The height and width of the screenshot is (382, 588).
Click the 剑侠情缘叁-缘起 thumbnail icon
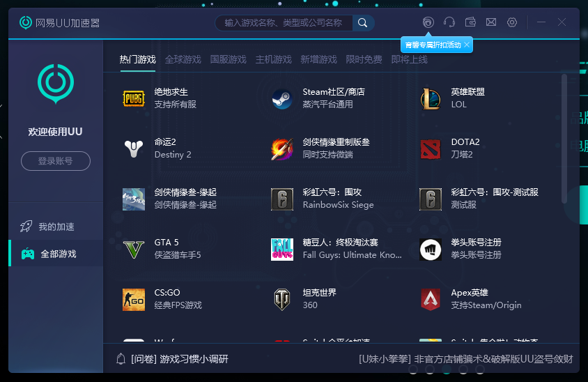click(x=134, y=199)
